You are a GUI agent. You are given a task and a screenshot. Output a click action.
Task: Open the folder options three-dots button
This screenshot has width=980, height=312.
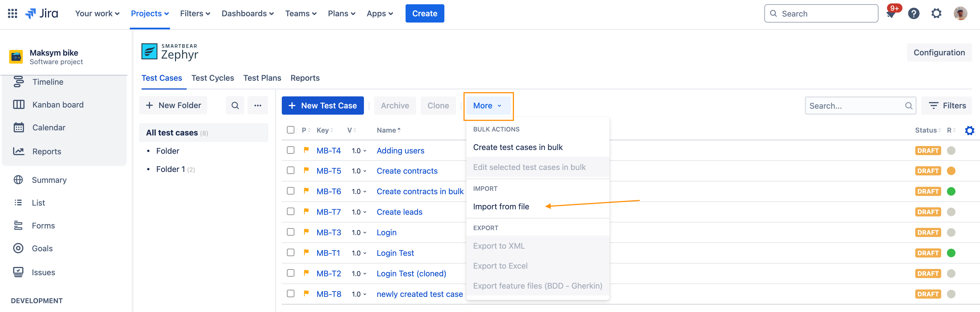point(258,106)
